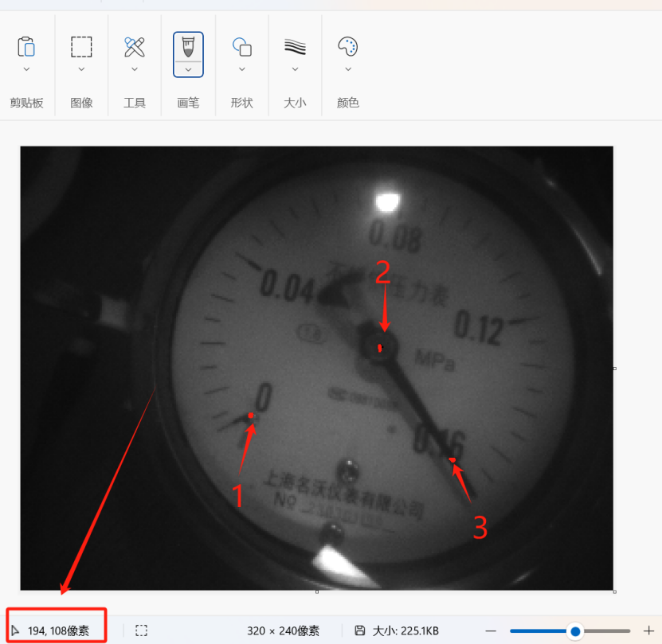Image resolution: width=662 pixels, height=644 pixels.
Task: Open the Tools pencil and brush icon
Action: pyautogui.click(x=135, y=46)
